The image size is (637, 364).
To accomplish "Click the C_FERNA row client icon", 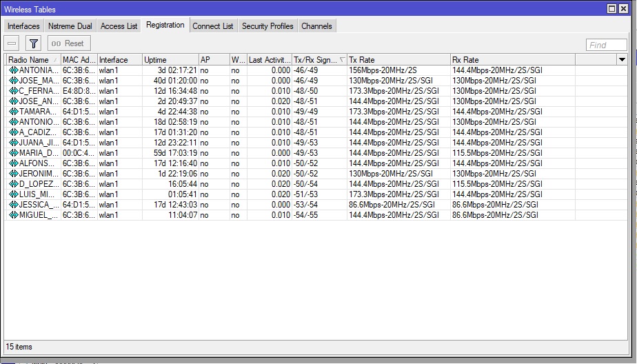I will tap(13, 91).
